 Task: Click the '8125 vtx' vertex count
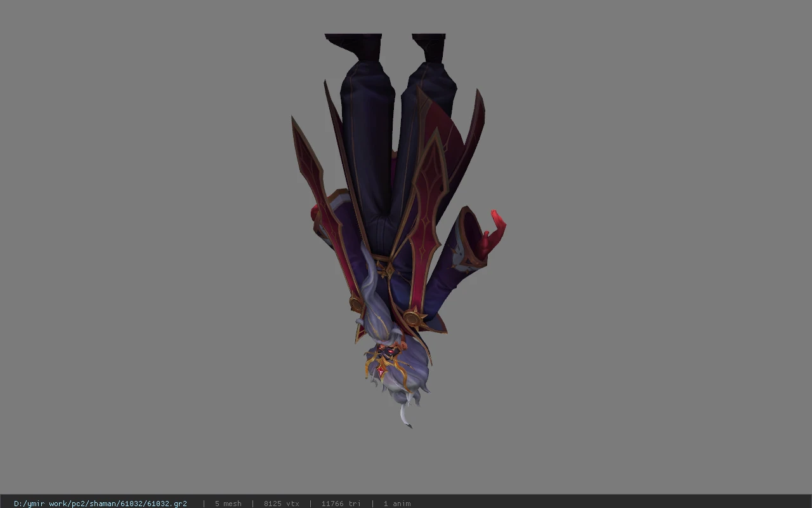pos(281,504)
